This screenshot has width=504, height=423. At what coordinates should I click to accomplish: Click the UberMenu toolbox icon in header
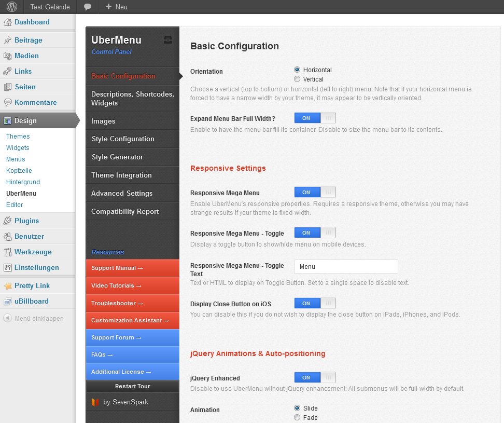168,39
